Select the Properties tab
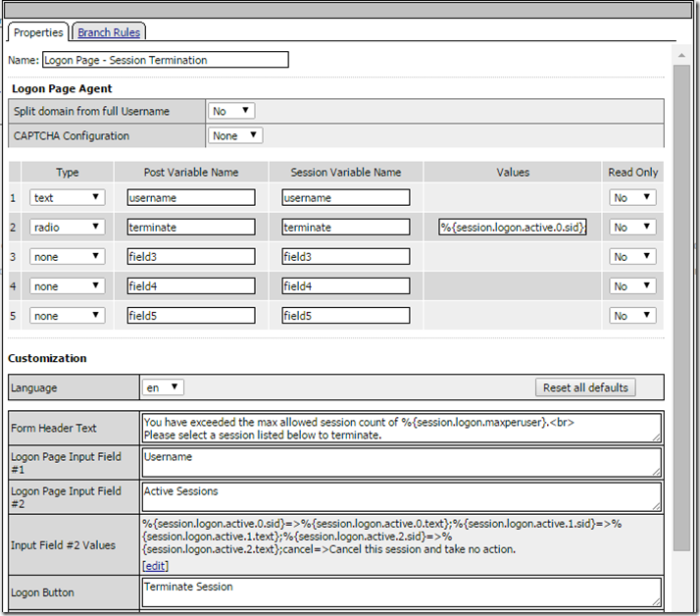 (38, 32)
